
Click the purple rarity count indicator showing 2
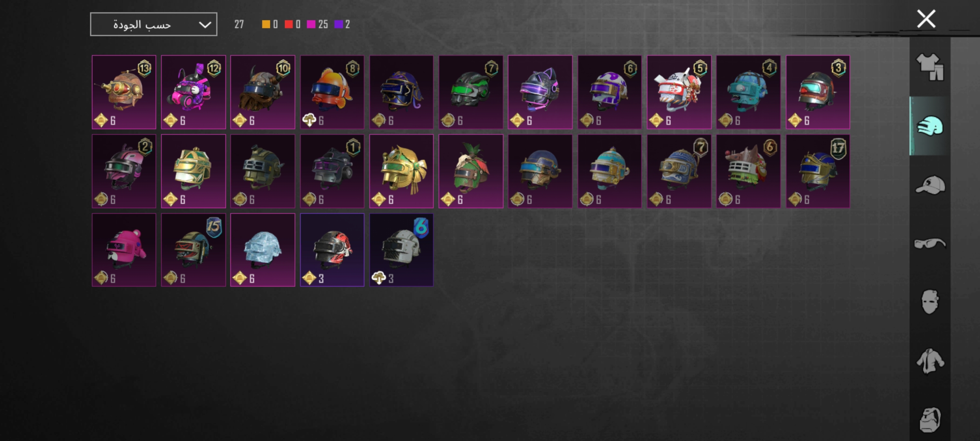click(x=342, y=24)
